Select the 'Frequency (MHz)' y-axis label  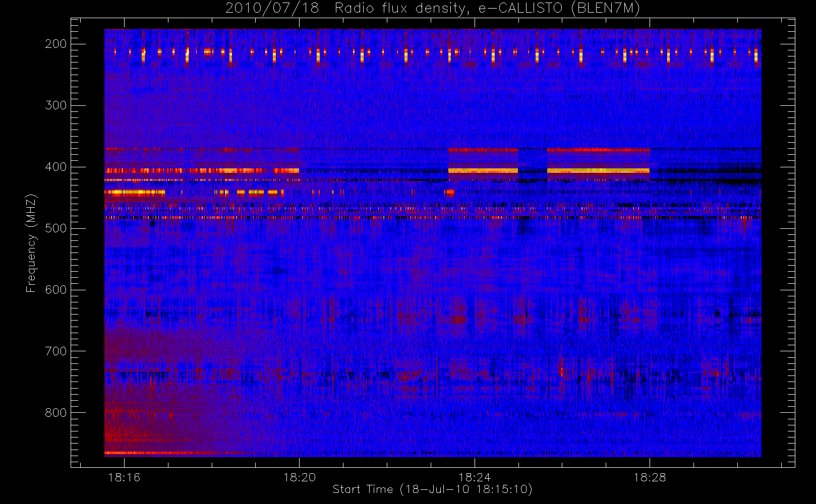[31, 243]
